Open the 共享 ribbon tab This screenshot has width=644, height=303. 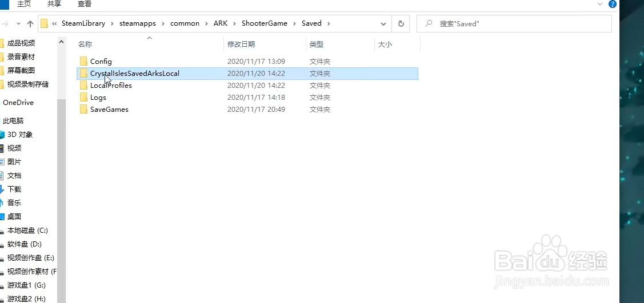54,4
